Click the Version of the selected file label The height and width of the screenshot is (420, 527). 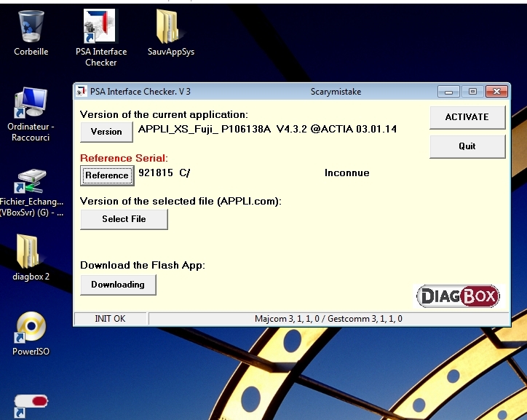coord(181,201)
